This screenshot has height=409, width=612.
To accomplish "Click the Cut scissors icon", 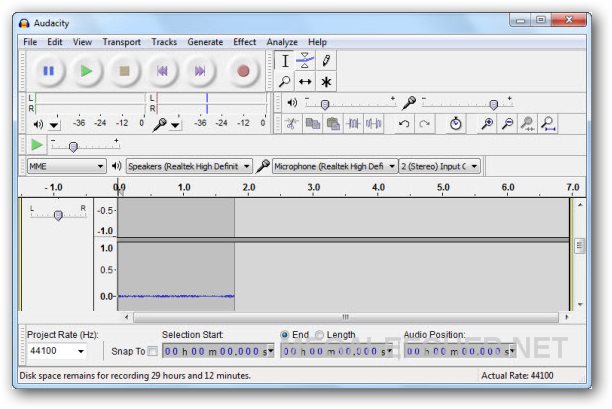I will click(x=291, y=124).
